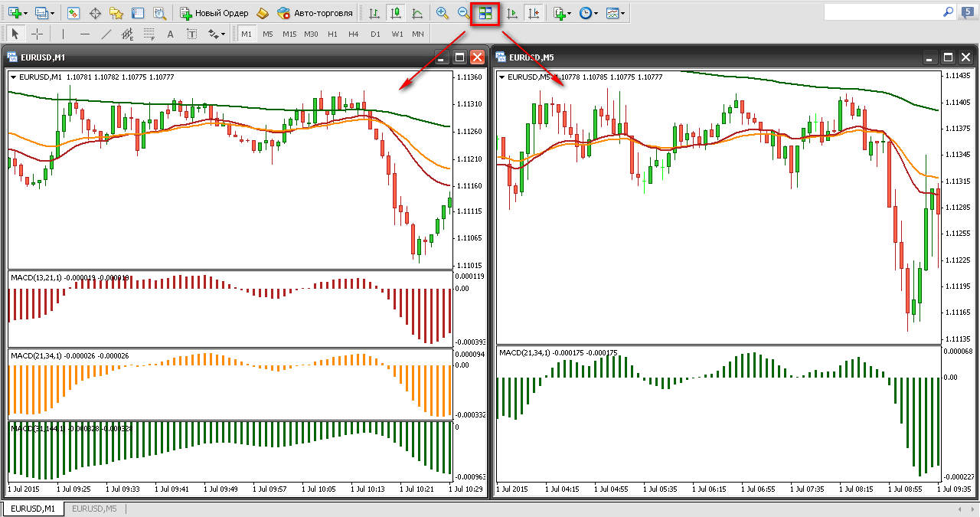Toggle chart Auto Scroll icon
The image size is (980, 517).
pyautogui.click(x=512, y=13)
